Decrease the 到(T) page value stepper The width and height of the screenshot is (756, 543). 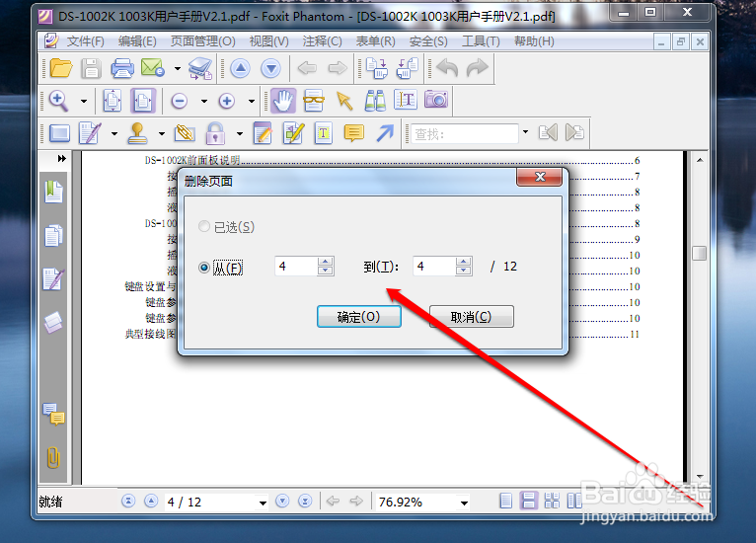463,271
